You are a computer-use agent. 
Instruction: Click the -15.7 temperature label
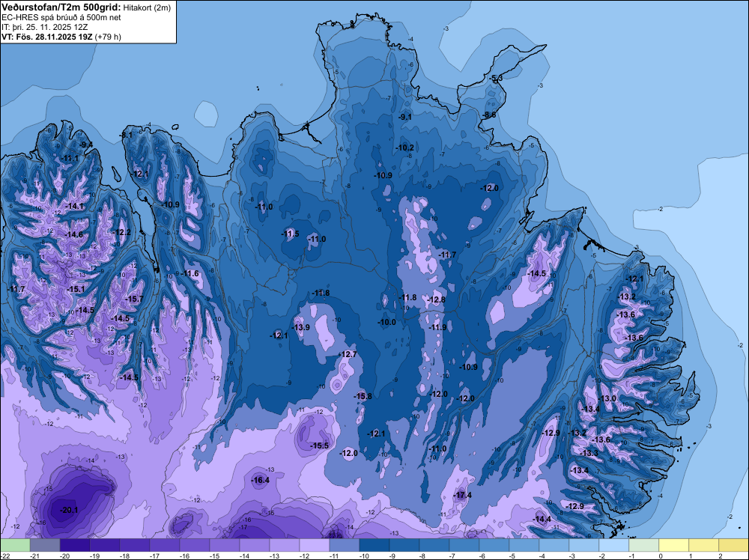(134, 299)
